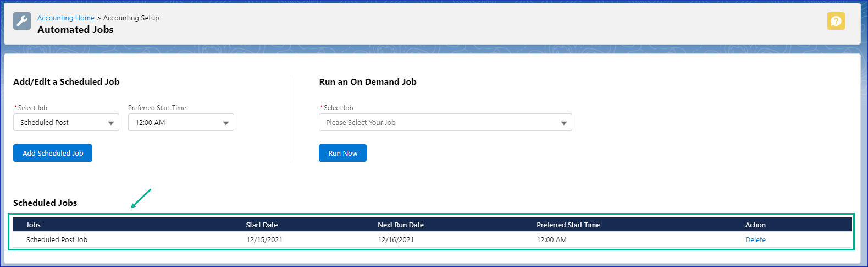Select the Scheduled Post Job row name
Image resolution: width=868 pixels, height=267 pixels.
(57, 240)
